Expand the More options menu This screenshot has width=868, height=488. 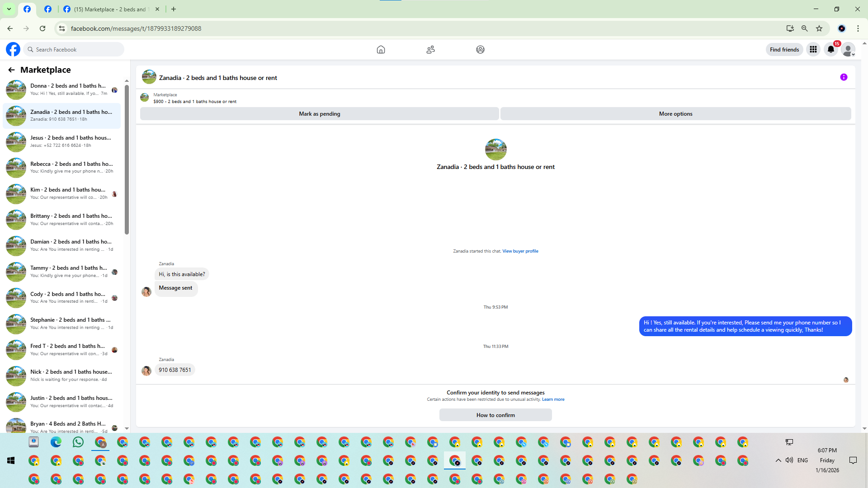click(x=675, y=114)
